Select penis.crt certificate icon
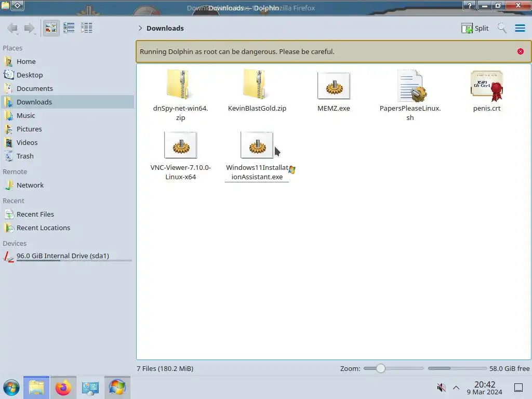The image size is (532, 399). pyautogui.click(x=487, y=86)
